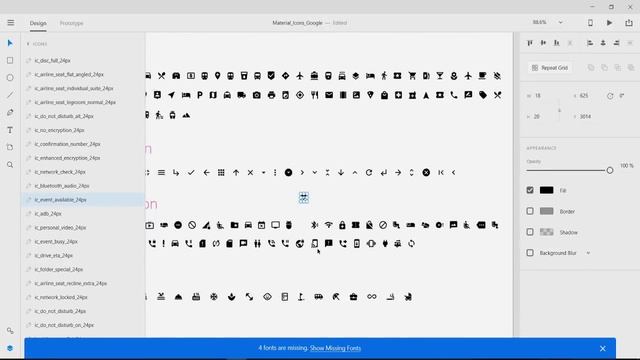640x360 pixels.
Task: Switch to the Design tab
Action: 38,23
